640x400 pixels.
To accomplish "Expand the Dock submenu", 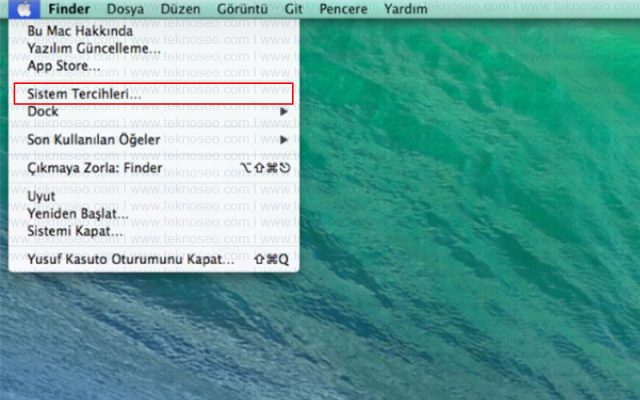I will point(154,111).
